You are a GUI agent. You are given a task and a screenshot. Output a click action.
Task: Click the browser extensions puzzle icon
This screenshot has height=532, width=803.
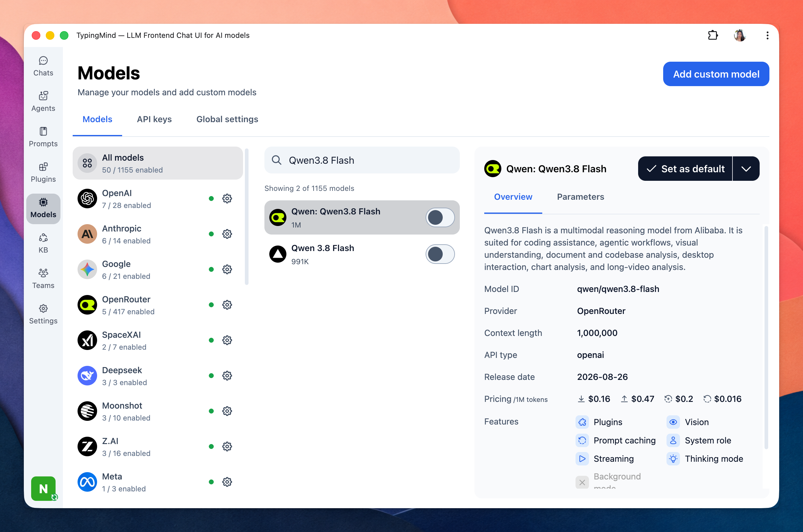713,35
